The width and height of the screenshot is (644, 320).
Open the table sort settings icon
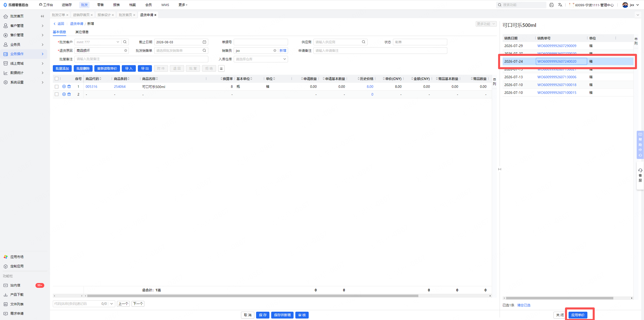pos(221,68)
